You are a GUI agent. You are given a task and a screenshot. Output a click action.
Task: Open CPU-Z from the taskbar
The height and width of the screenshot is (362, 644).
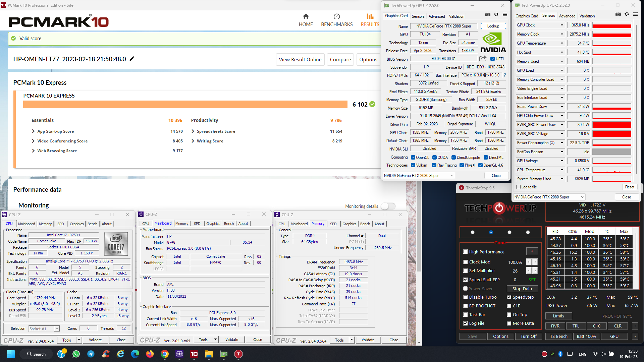click(179, 354)
